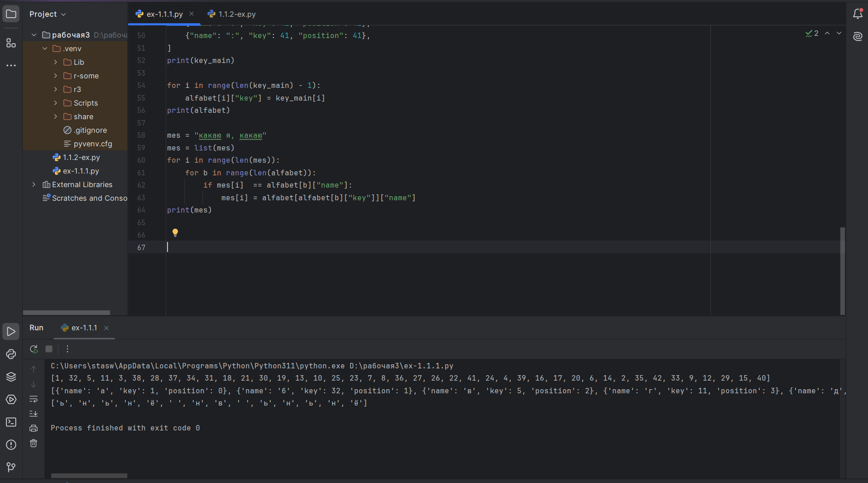Click print(mes) on line 64
868x483 pixels.
click(189, 210)
